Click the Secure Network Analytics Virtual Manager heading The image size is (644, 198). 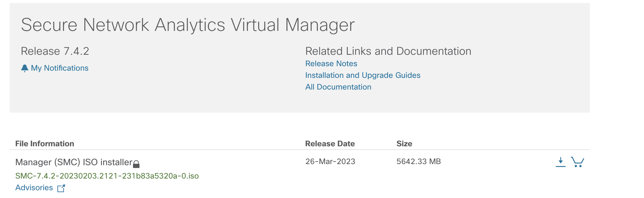188,25
